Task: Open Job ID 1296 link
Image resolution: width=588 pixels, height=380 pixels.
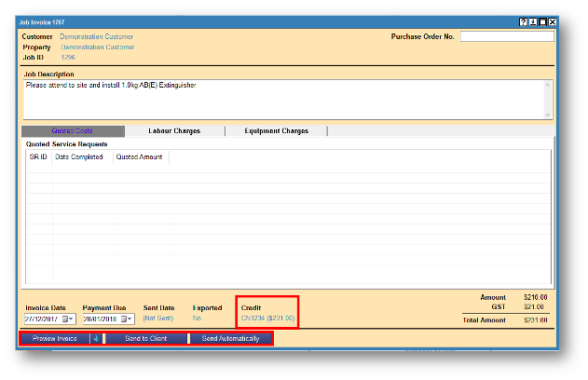Action: (68, 58)
